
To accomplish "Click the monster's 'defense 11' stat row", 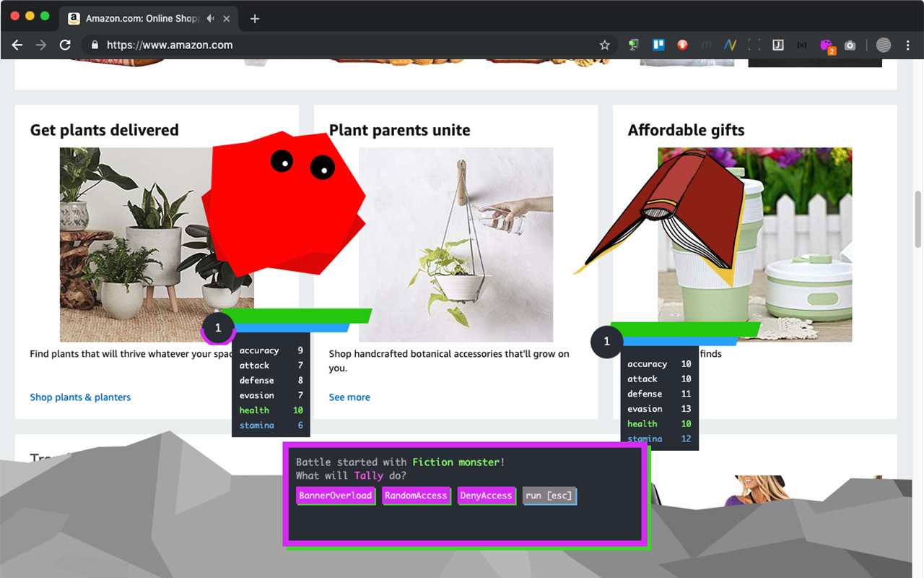I will (659, 394).
